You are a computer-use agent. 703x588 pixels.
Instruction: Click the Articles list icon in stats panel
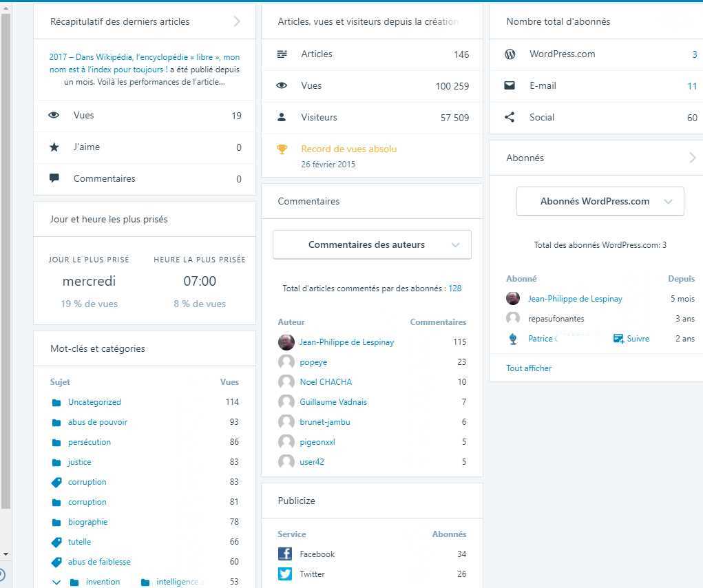coord(282,54)
